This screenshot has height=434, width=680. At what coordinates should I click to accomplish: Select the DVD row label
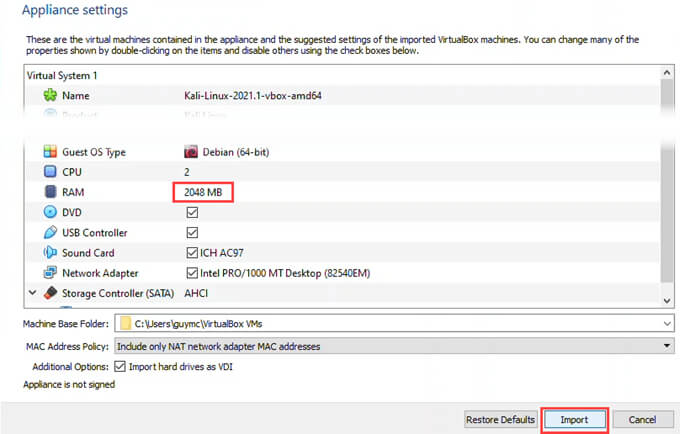tap(72, 212)
